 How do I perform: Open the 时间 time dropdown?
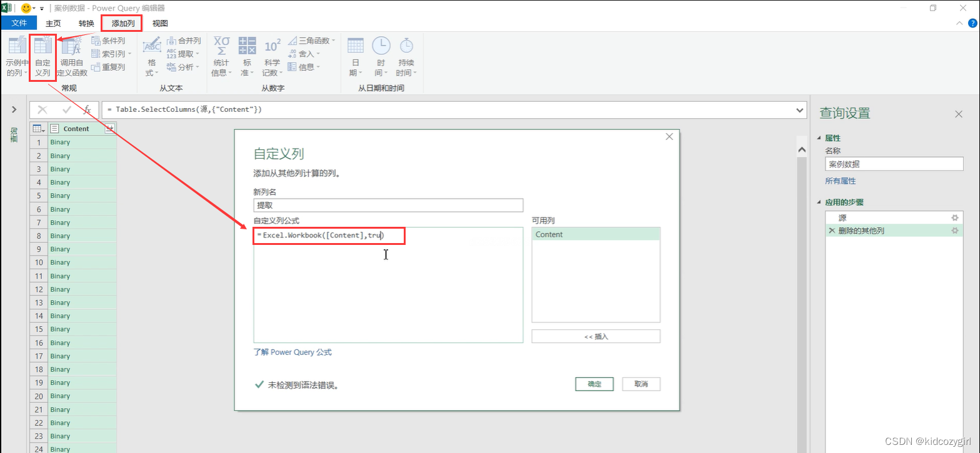tap(381, 56)
